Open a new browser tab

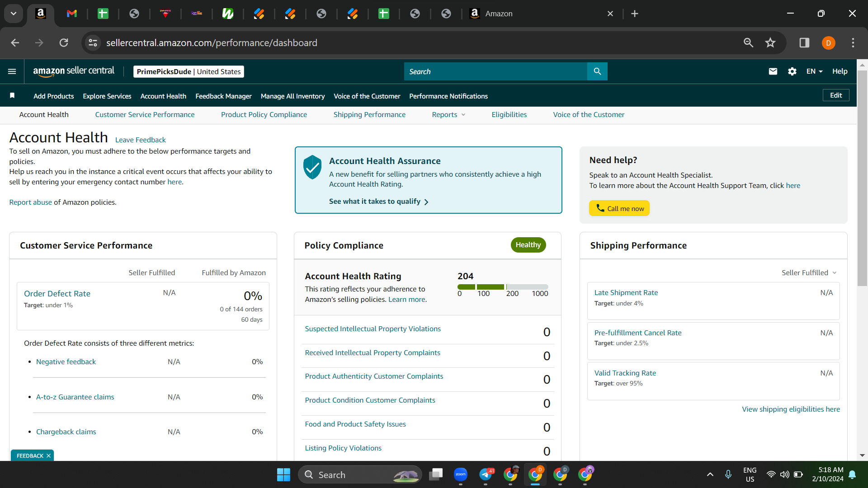coord(635,14)
